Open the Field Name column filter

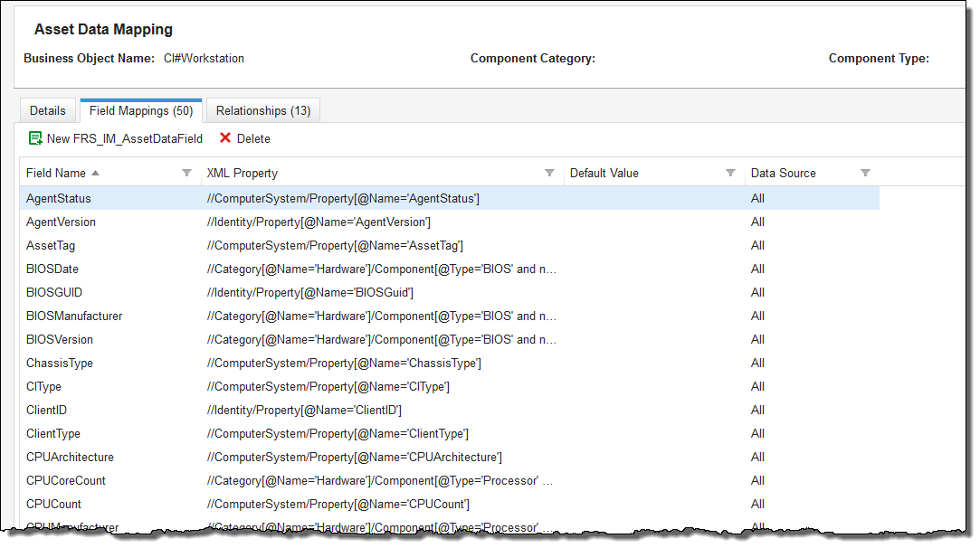(x=186, y=173)
